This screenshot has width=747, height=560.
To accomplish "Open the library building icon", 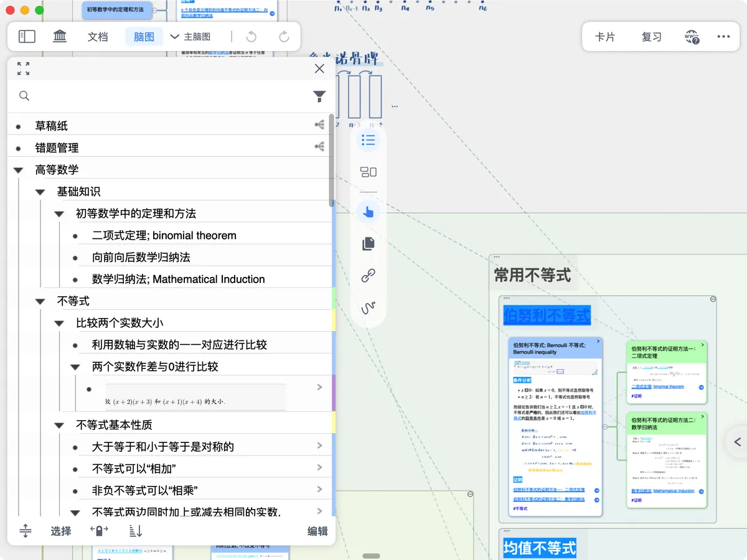I will (60, 37).
